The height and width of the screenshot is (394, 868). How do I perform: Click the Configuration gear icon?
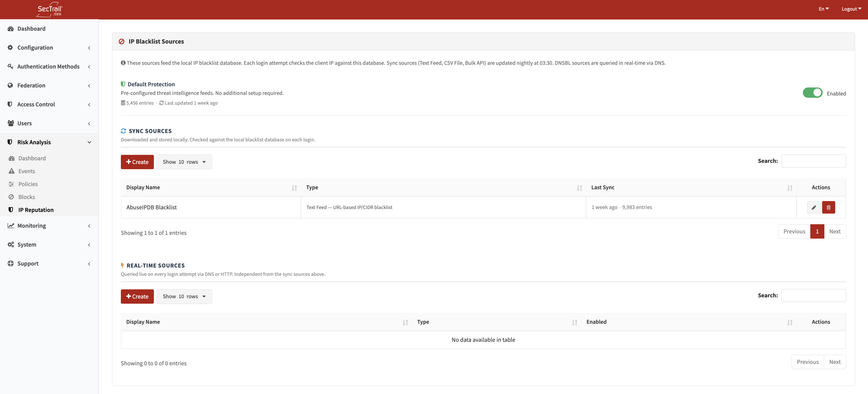[10, 48]
